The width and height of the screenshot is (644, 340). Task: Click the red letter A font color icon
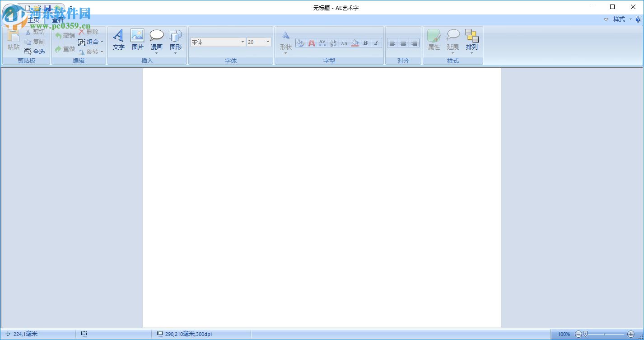coord(311,43)
